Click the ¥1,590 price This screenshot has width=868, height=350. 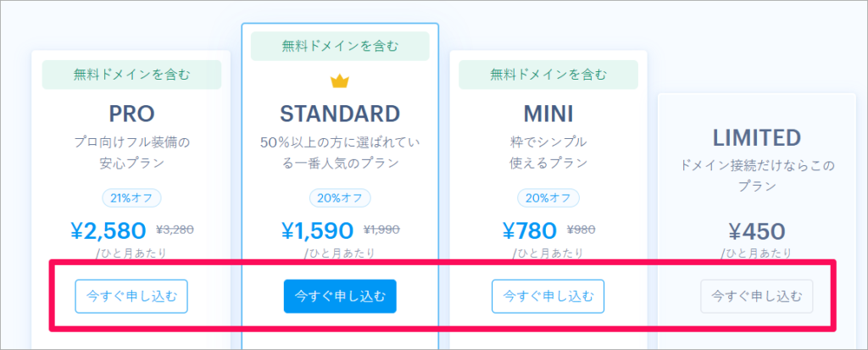(316, 230)
